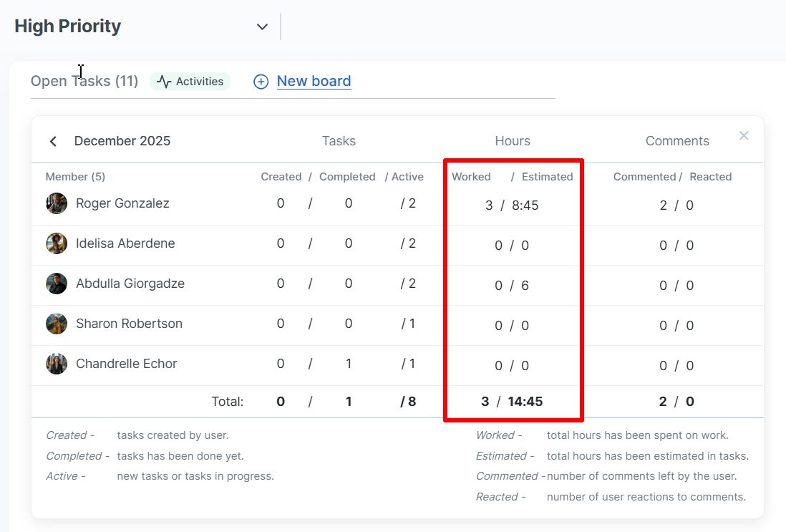This screenshot has height=532, width=786.
Task: Click the Tasks column header
Action: [339, 141]
